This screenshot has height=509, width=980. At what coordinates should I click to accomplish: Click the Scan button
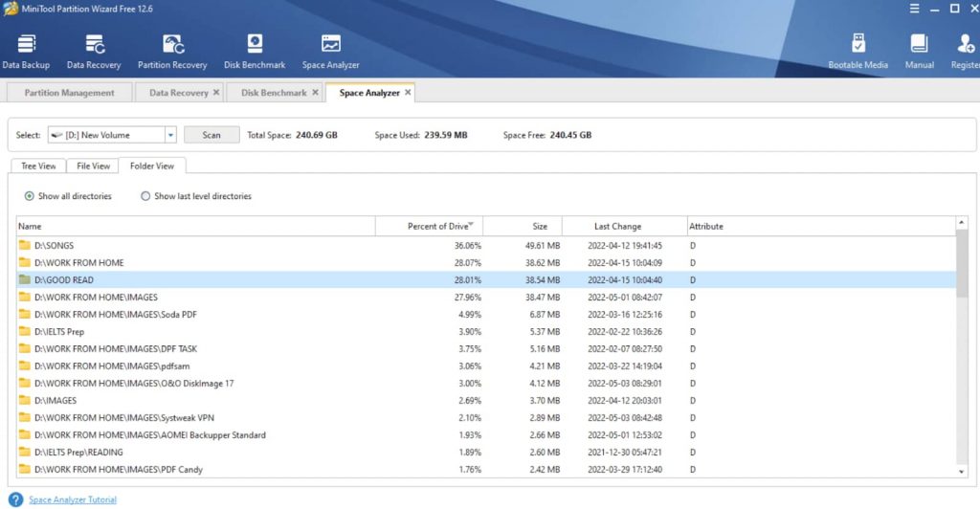point(212,135)
